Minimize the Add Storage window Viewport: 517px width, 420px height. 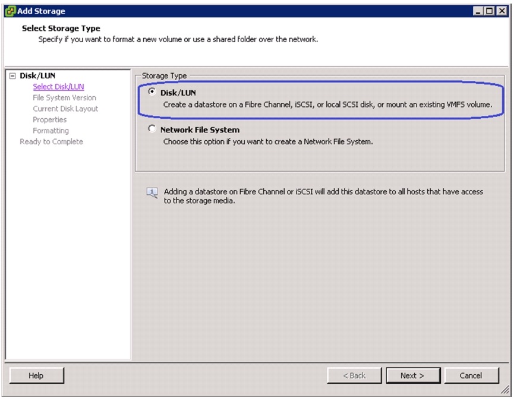click(478, 11)
